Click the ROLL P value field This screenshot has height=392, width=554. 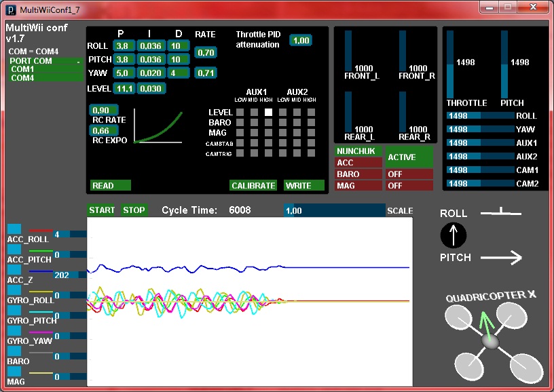click(x=124, y=46)
